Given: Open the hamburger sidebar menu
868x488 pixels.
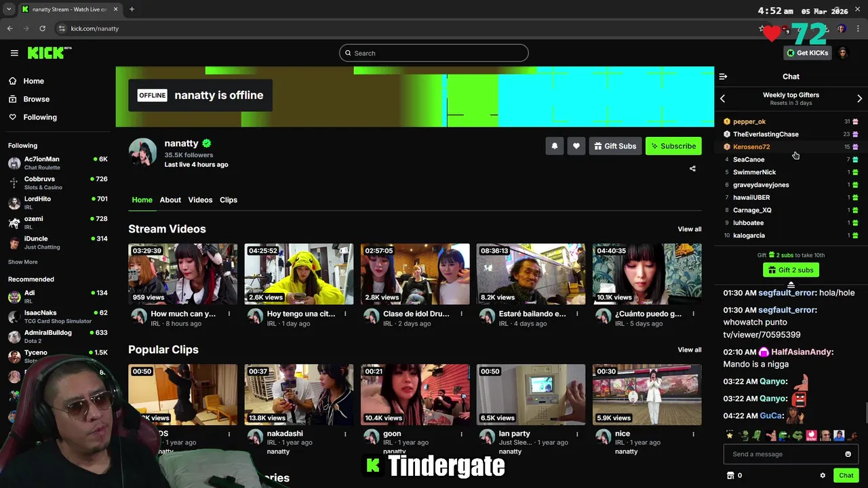Looking at the screenshot, I should (14, 53).
